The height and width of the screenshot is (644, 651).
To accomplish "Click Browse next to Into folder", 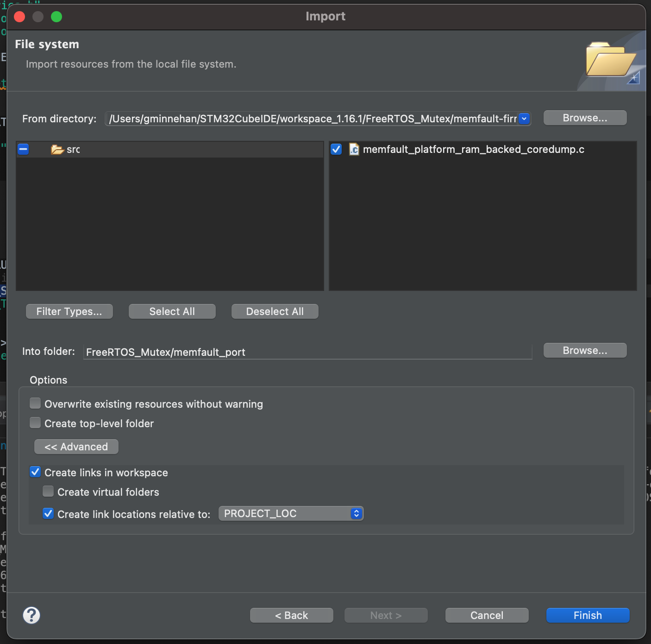I will pyautogui.click(x=585, y=351).
